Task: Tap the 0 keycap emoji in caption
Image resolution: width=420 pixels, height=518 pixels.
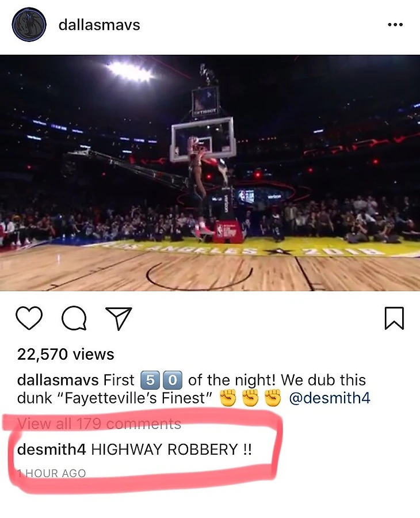Action: (x=173, y=380)
